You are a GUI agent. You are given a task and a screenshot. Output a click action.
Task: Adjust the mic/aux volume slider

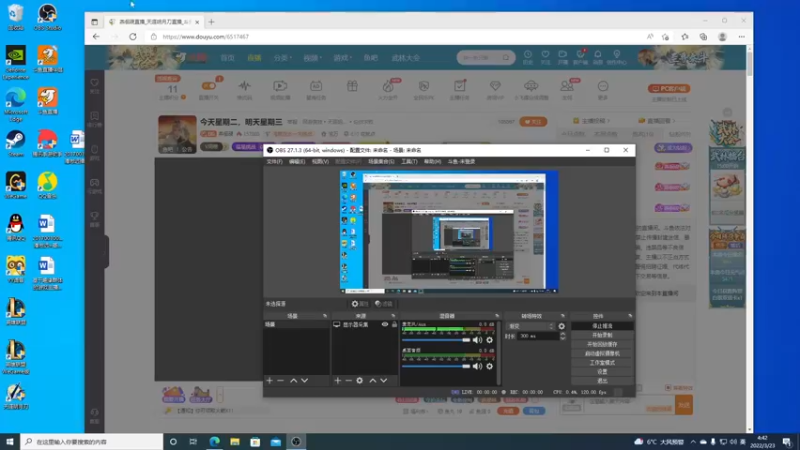point(436,340)
